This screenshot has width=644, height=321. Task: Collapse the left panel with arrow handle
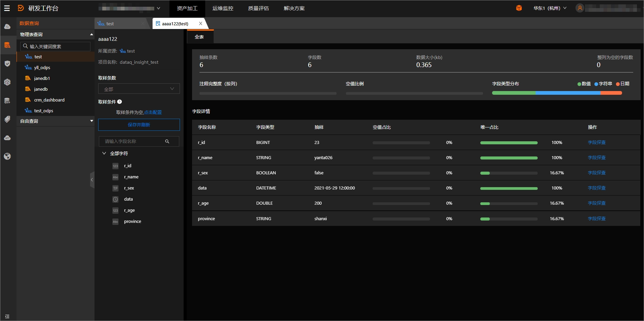[x=92, y=180]
